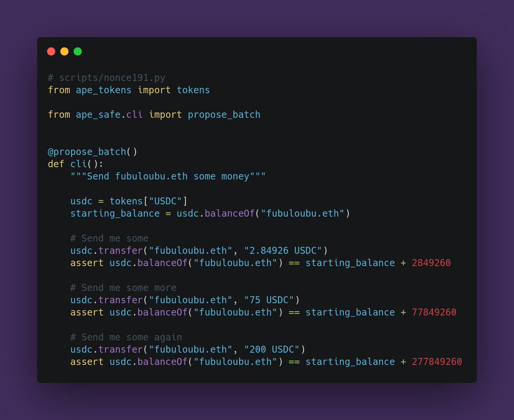
Task: Click the variable 'starting_balance' being assigned
Action: [x=115, y=213]
